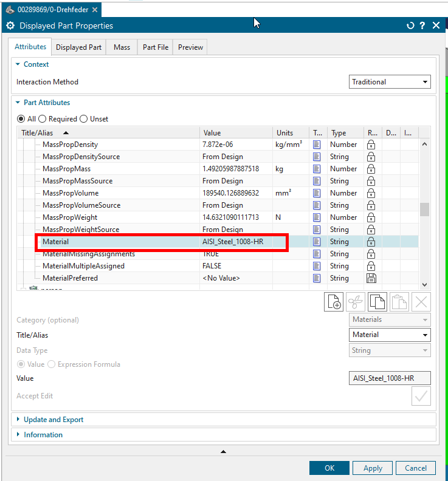
Task: Click the lock icon in the MassPropDensity row
Action: coord(371,145)
